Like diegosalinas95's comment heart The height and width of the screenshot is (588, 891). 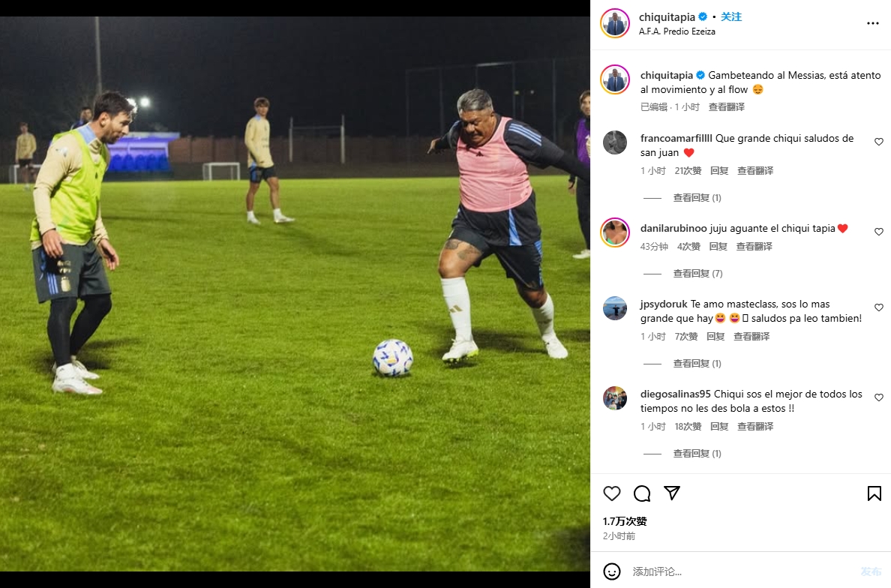pyautogui.click(x=879, y=397)
